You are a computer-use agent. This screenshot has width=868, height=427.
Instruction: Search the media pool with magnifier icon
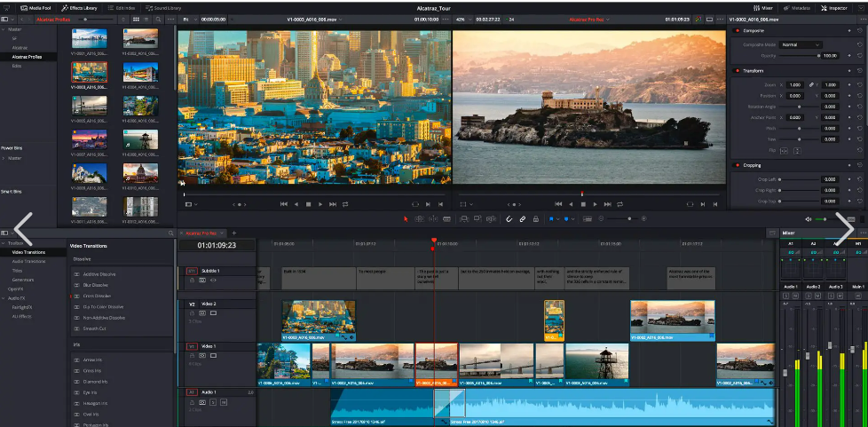click(158, 20)
